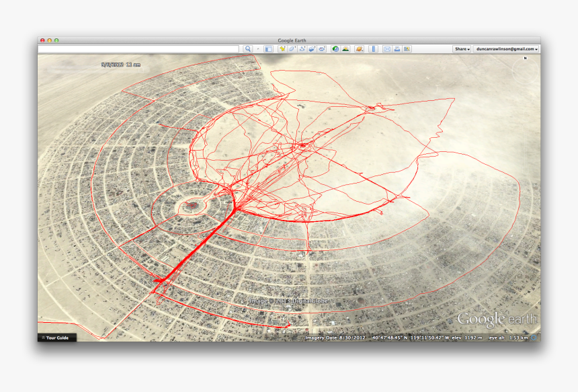This screenshot has width=578, height=392.
Task: Select the Add Placemark tool
Action: coord(283,48)
